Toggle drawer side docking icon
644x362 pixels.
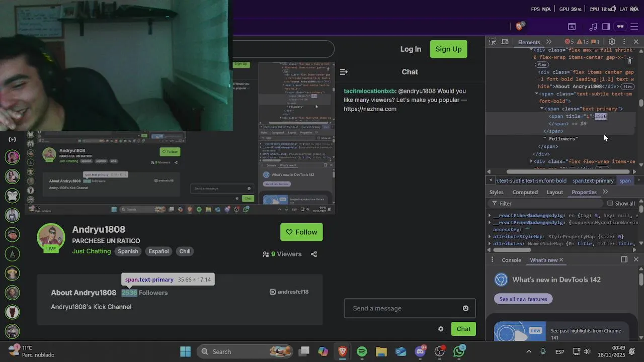pos(624,259)
